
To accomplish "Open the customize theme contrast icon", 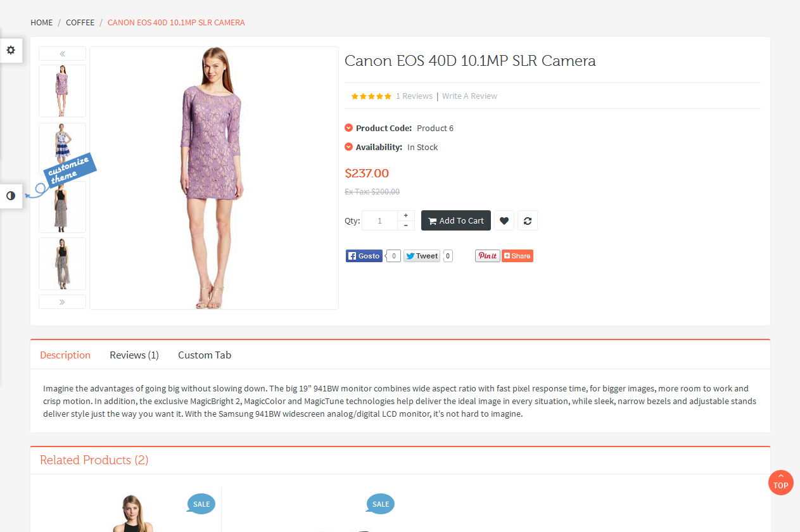I will pyautogui.click(x=11, y=196).
